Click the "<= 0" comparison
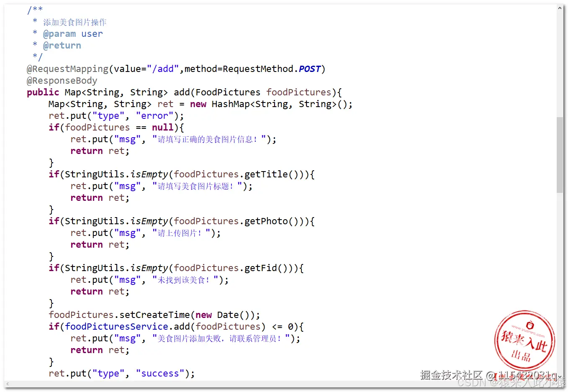The height and width of the screenshot is (392, 568). (283, 327)
